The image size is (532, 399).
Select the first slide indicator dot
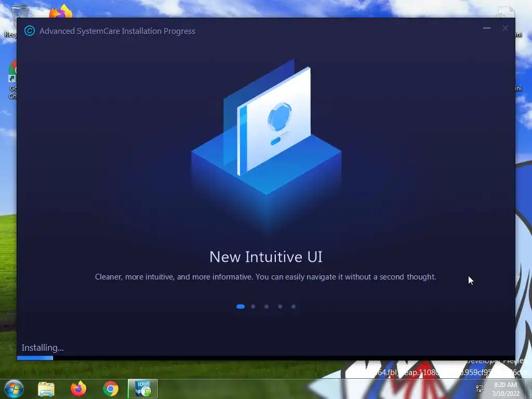(241, 307)
